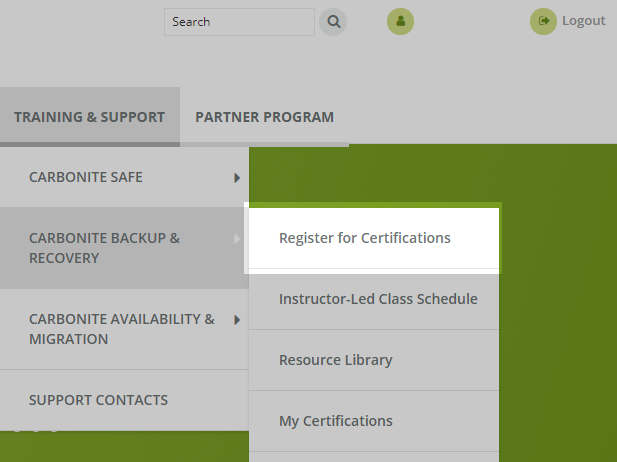The width and height of the screenshot is (617, 462).
Task: Choose Register for Certifications
Action: click(x=364, y=238)
